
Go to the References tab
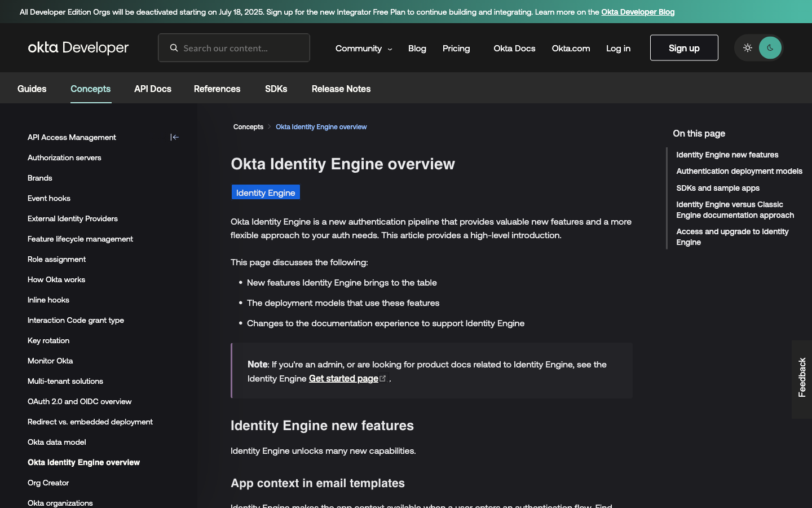click(x=217, y=89)
